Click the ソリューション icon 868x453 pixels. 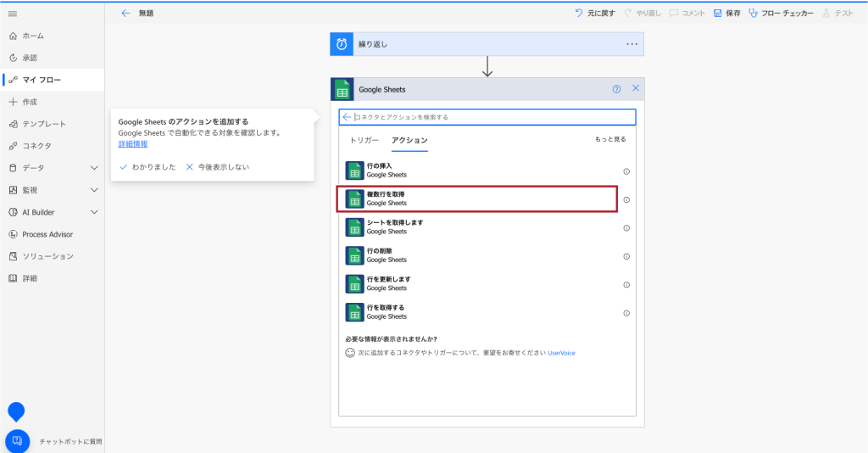(14, 256)
